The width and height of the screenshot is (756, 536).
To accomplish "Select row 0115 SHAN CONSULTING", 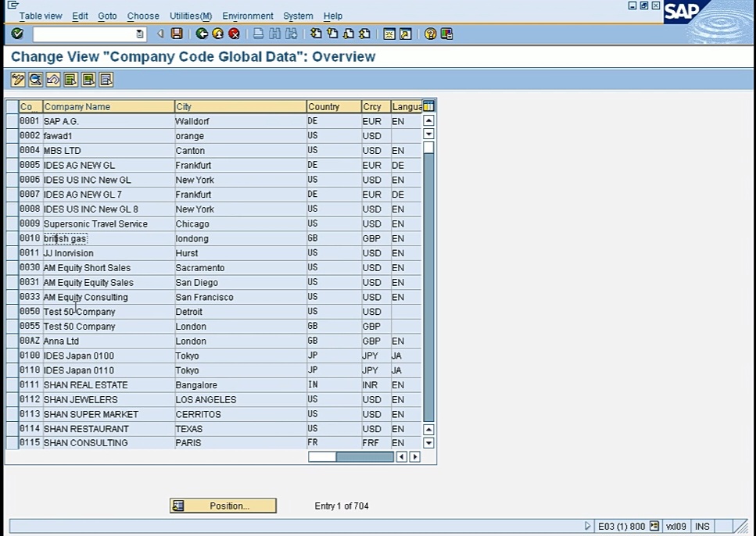I will coord(13,442).
